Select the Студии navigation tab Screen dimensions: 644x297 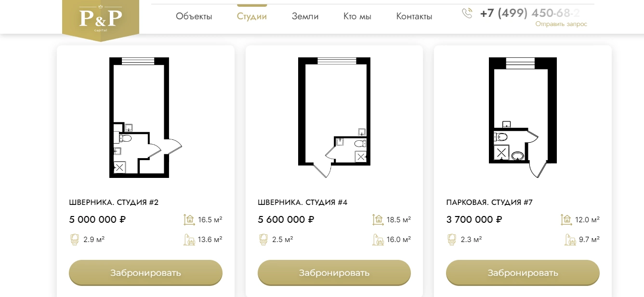coord(252,16)
